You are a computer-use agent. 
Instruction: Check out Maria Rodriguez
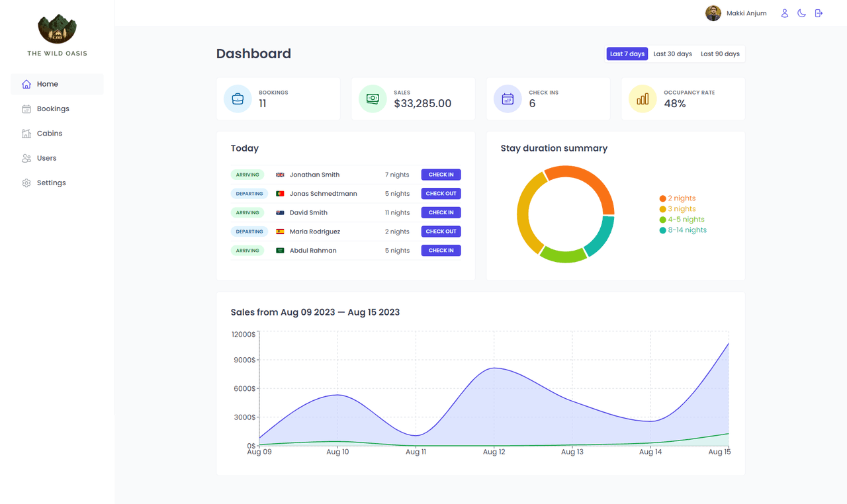point(441,231)
